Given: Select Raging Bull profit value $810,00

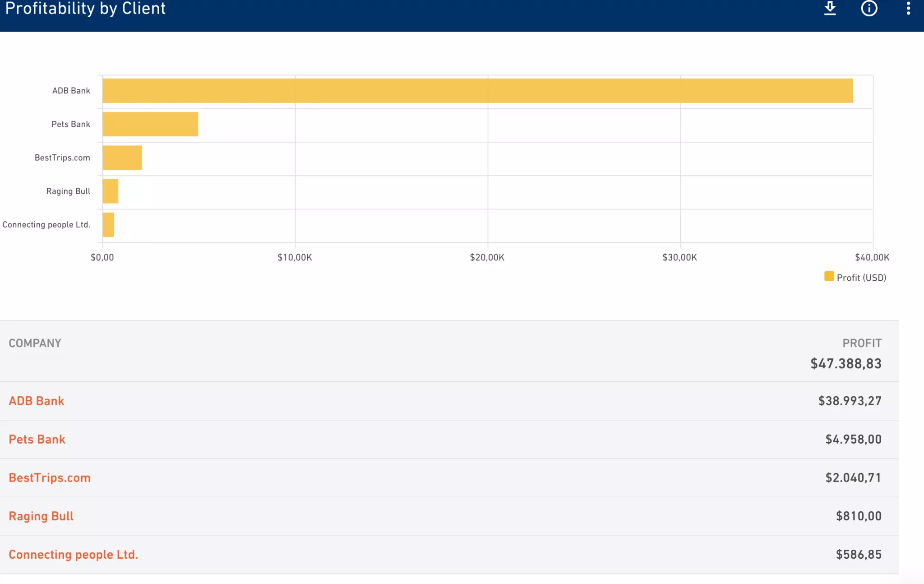Looking at the screenshot, I should [859, 516].
